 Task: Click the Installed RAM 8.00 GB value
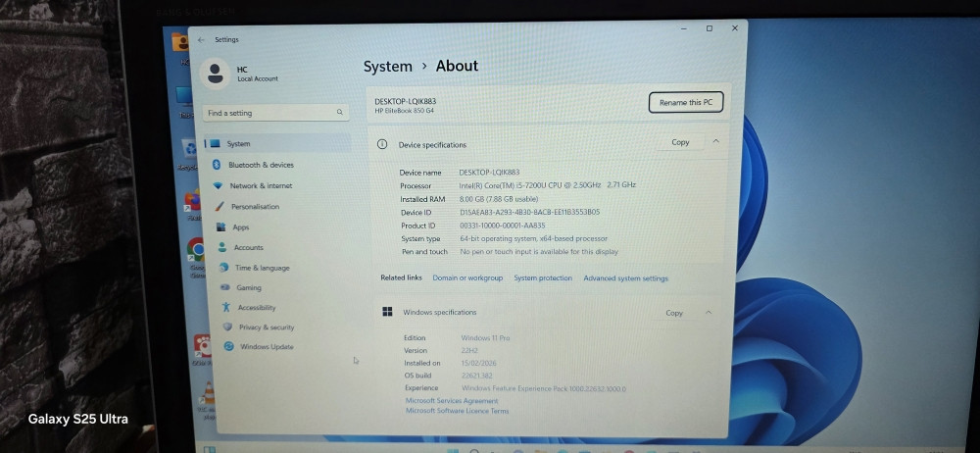(499, 199)
